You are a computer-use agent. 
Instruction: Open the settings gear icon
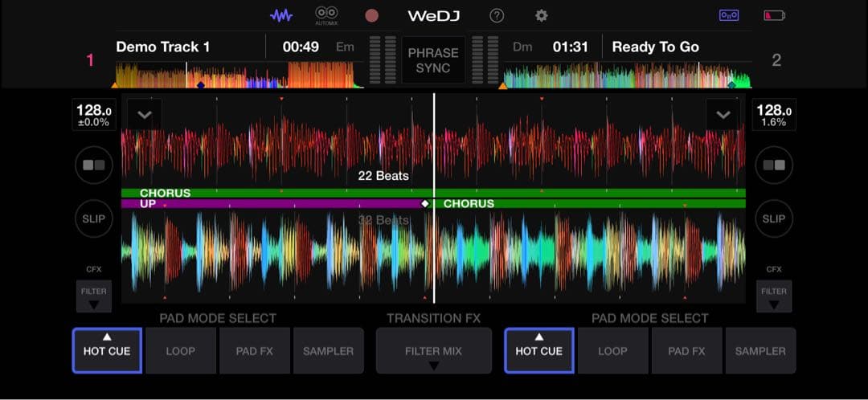542,15
